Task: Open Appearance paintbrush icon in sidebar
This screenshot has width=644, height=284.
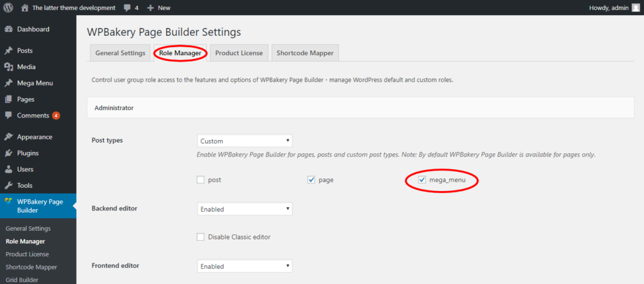Action: click(8, 137)
